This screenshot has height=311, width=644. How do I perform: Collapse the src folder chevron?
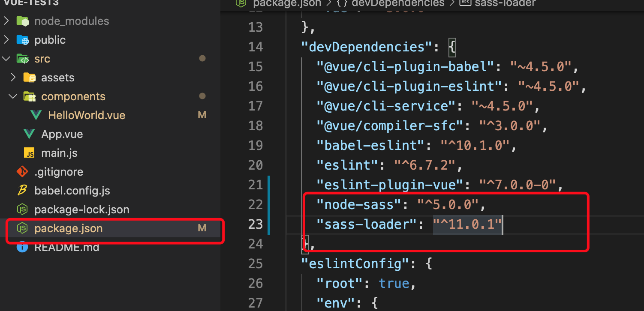tap(6, 59)
